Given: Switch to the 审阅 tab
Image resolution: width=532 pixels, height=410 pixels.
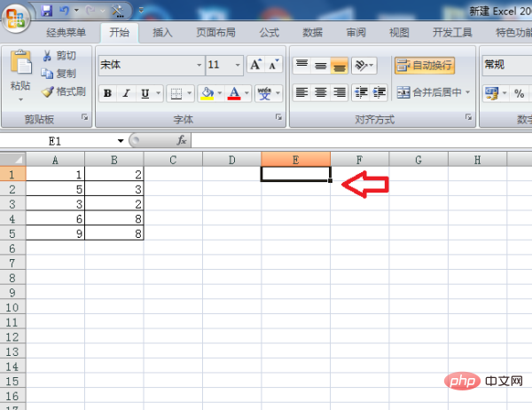Looking at the screenshot, I should click(x=356, y=33).
